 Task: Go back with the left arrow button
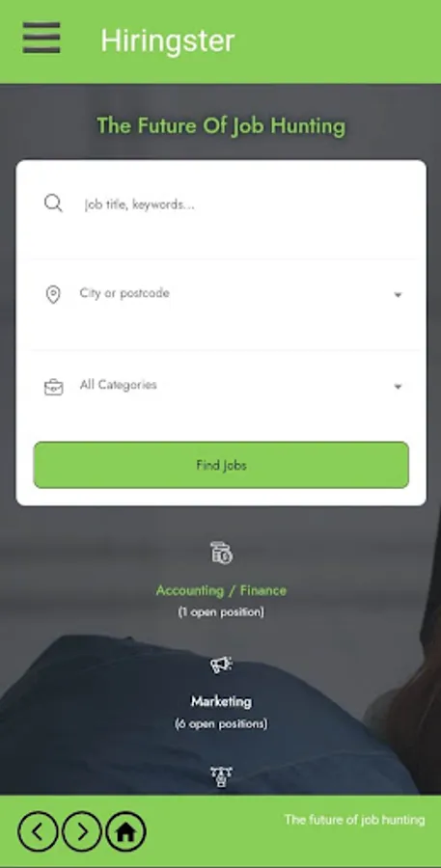point(38,831)
